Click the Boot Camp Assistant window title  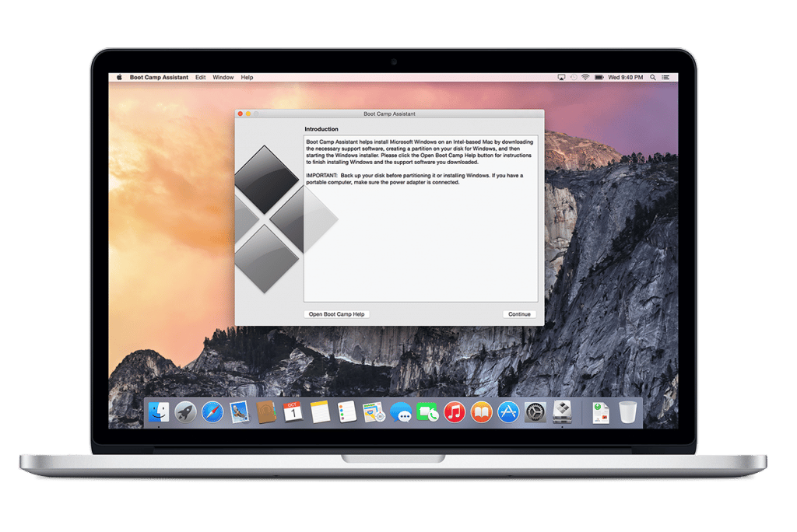click(x=389, y=114)
